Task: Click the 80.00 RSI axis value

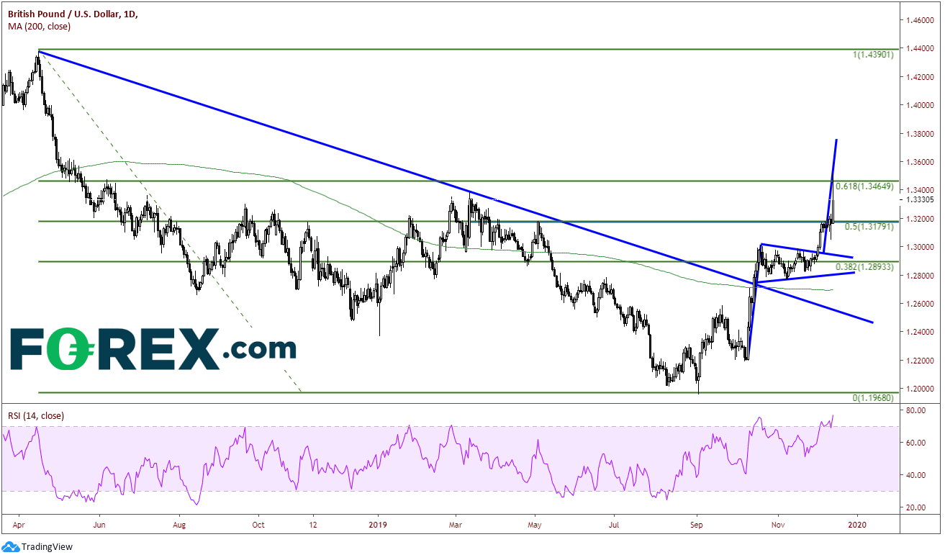Action: click(x=914, y=411)
